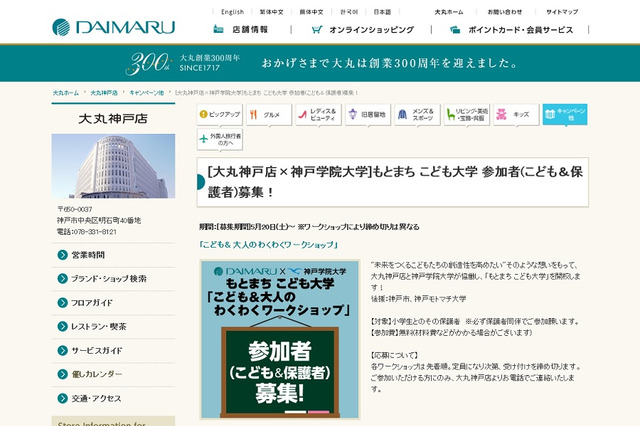Click the 大丸神戸店 breadcrumb
Viewport: 640px width, 426px height.
pos(104,93)
